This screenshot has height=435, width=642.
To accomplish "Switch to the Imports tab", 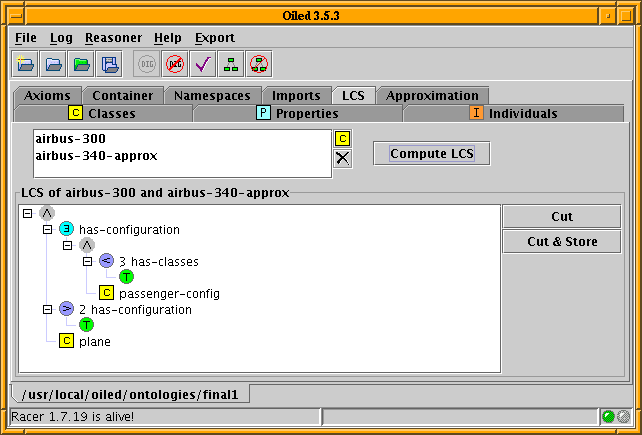I will 296,95.
